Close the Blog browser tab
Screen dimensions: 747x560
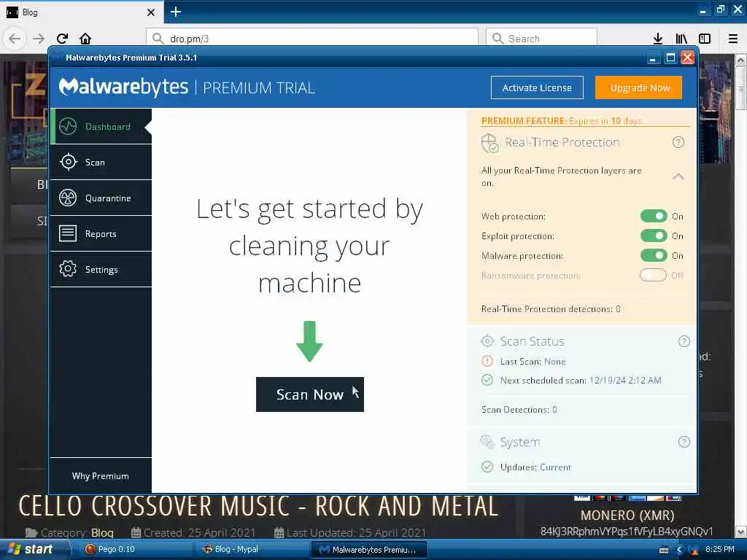pos(150,12)
